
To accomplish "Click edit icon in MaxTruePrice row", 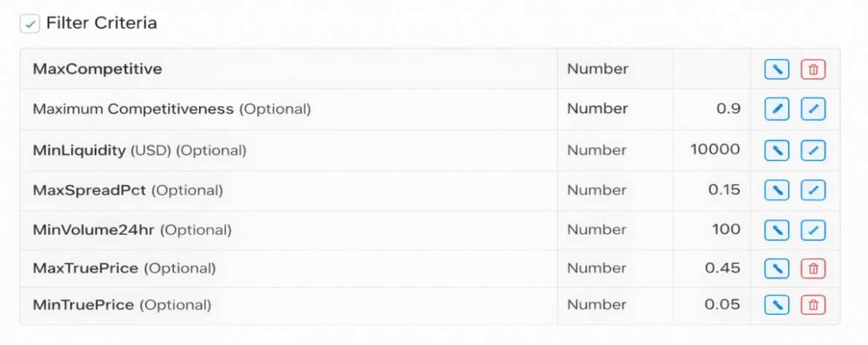I will [777, 268].
